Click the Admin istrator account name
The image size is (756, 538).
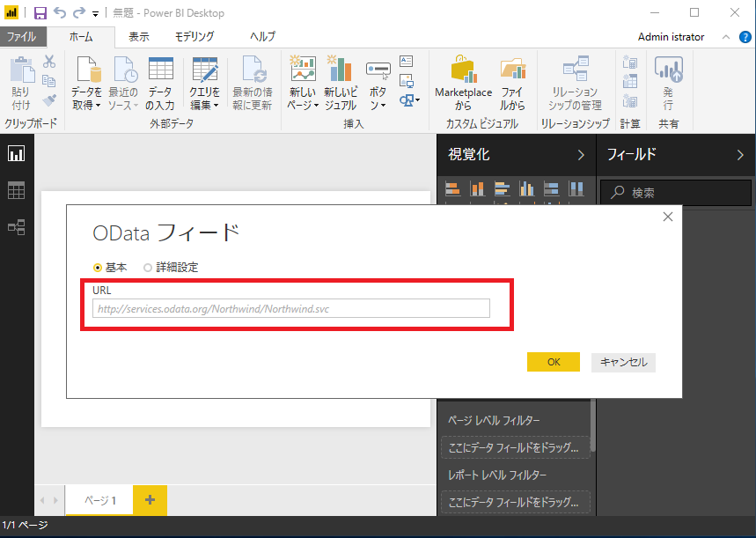(671, 37)
